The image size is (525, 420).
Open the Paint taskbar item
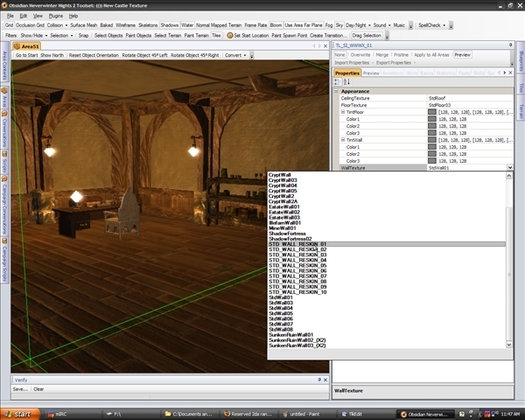303,413
